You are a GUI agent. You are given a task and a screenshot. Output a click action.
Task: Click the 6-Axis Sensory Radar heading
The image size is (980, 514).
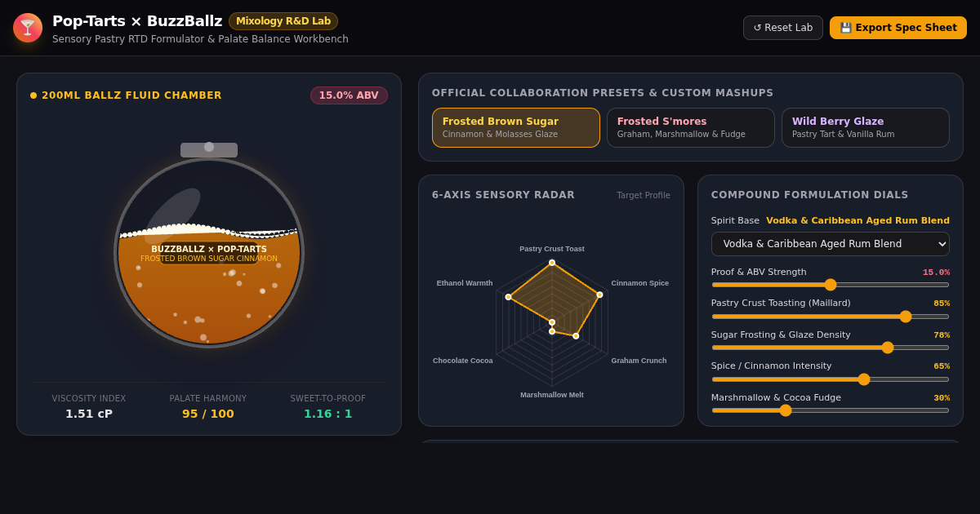pos(503,195)
